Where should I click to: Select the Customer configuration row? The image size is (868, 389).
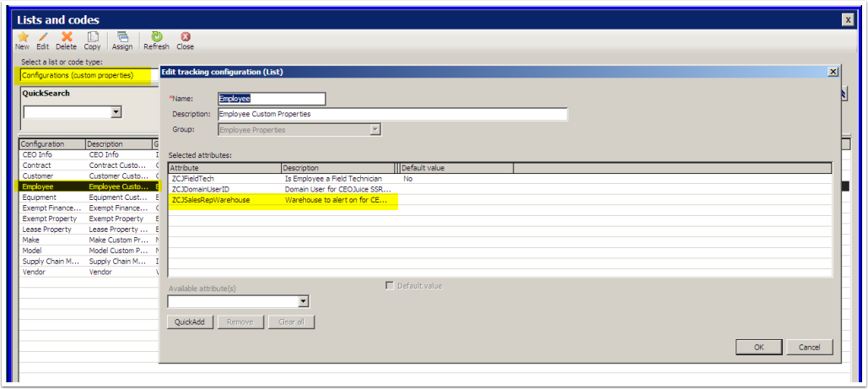(x=89, y=176)
